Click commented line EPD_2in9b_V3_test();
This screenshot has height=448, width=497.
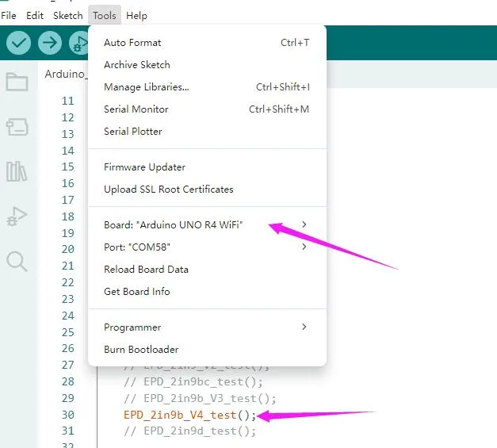pyautogui.click(x=200, y=398)
